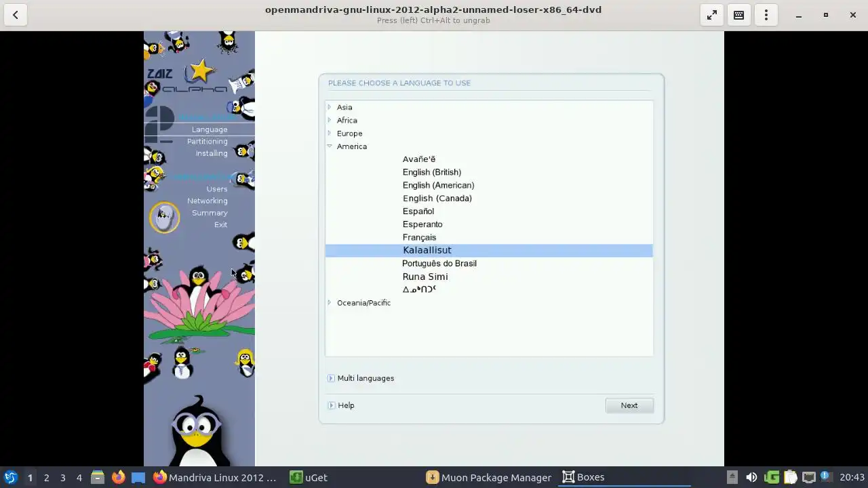Click the Exit step in sidebar
Image resolution: width=868 pixels, height=488 pixels.
(221, 224)
